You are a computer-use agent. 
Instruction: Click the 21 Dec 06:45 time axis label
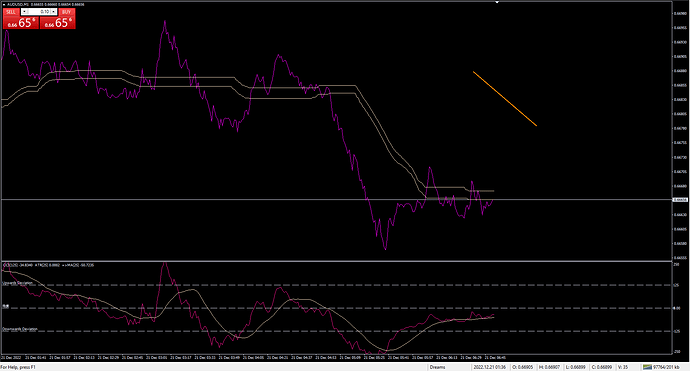(x=495, y=358)
